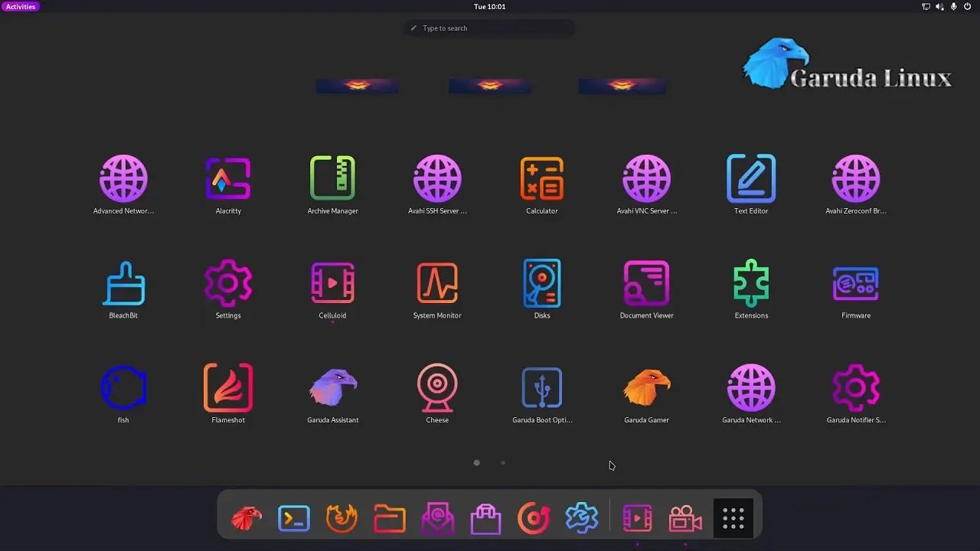Click the Show Applications grid button in dock
This screenshot has width=980, height=551.
[x=733, y=519]
